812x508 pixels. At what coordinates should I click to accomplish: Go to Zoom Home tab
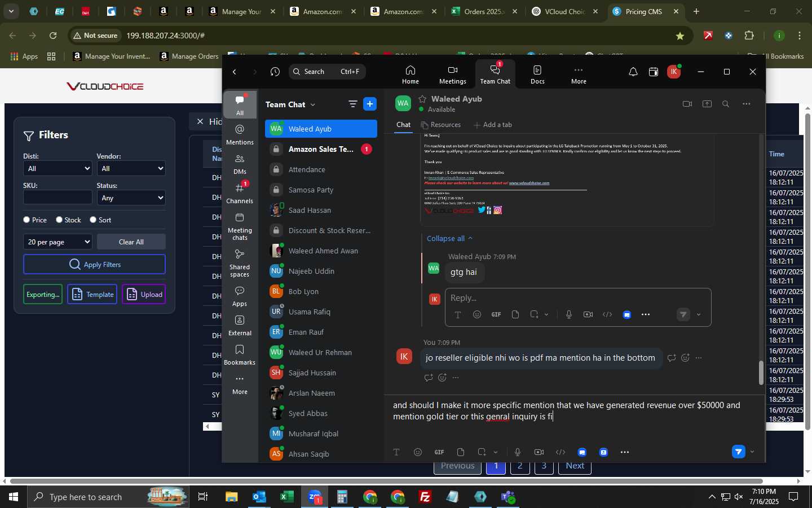(411, 75)
